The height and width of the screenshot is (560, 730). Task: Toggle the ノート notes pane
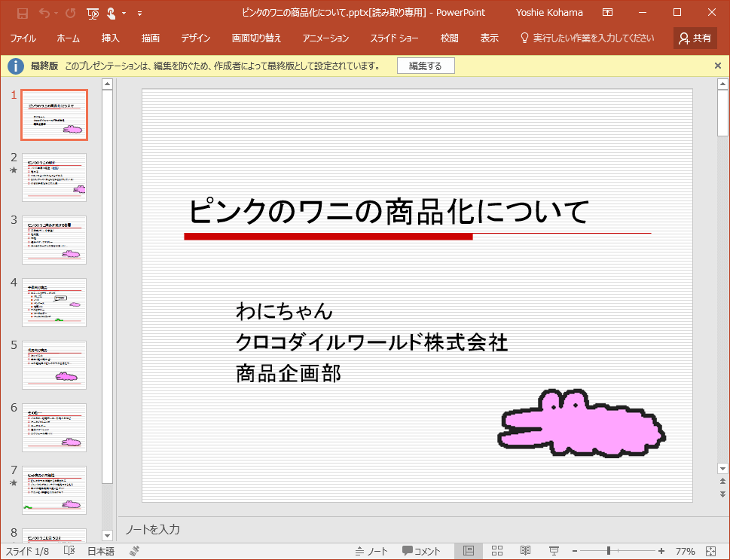pos(371,552)
